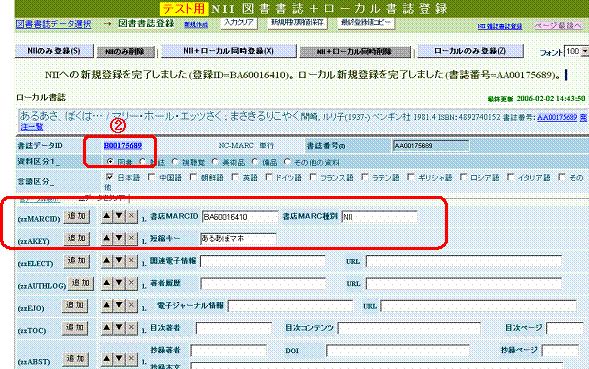589x369 pixels.
Task: Toggle the 日本語 language checkbox
Action: tap(110, 177)
